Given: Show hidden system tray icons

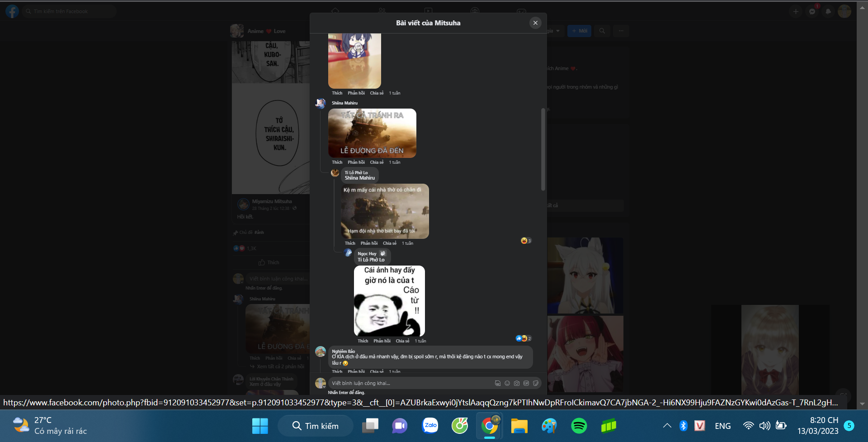Looking at the screenshot, I should (667, 426).
